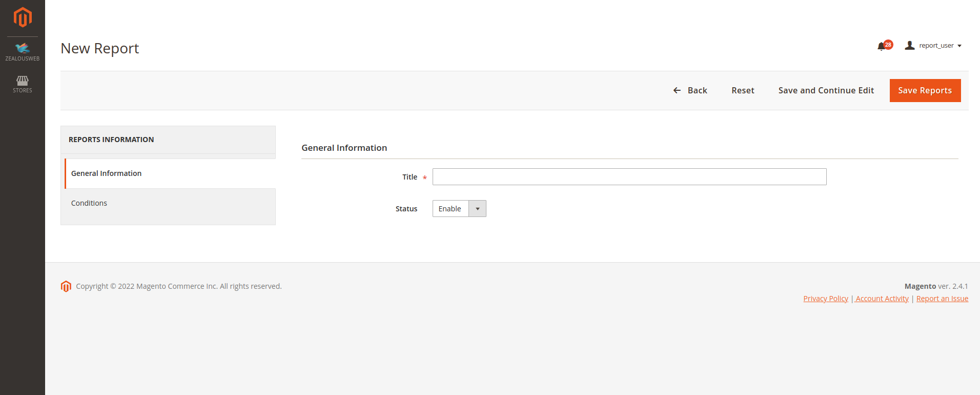980x395 pixels.
Task: Open the Account Activity link
Action: [x=882, y=299]
